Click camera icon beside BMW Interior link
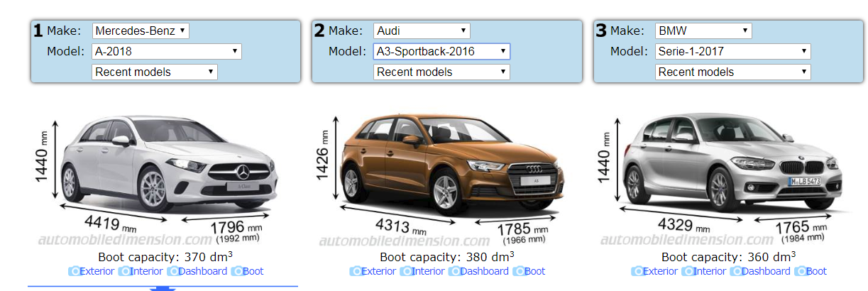 click(x=688, y=271)
